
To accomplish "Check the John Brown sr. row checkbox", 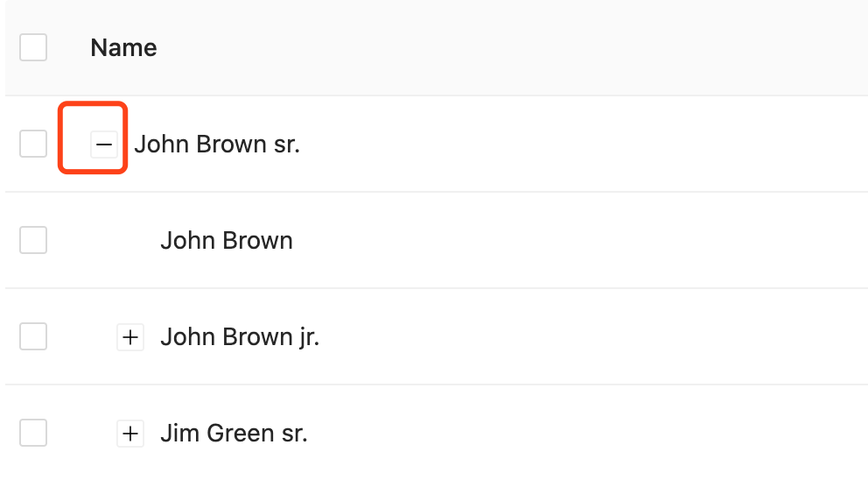I will point(33,144).
